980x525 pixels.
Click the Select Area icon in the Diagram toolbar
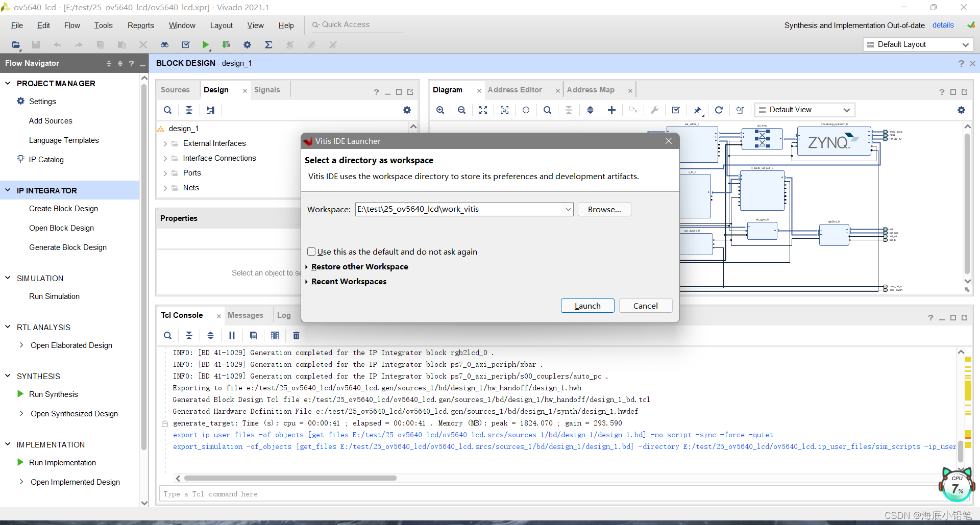(504, 110)
